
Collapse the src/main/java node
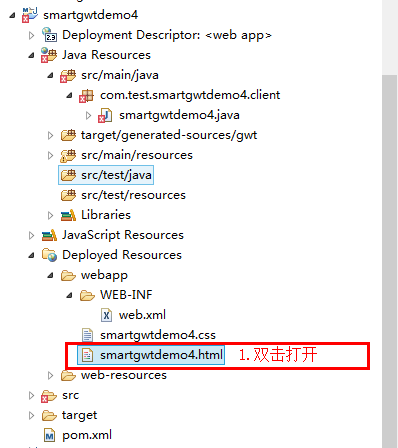point(50,75)
